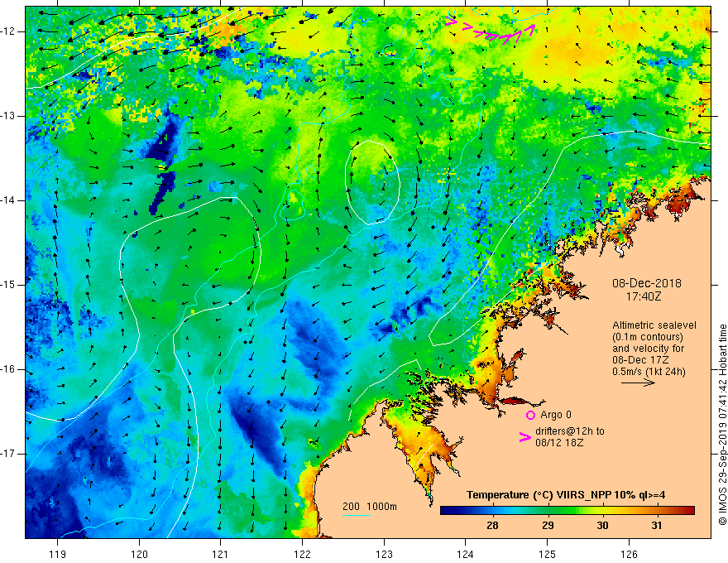Click latitude axis label '-16'
This screenshot has width=728, height=563.
click(x=8, y=369)
